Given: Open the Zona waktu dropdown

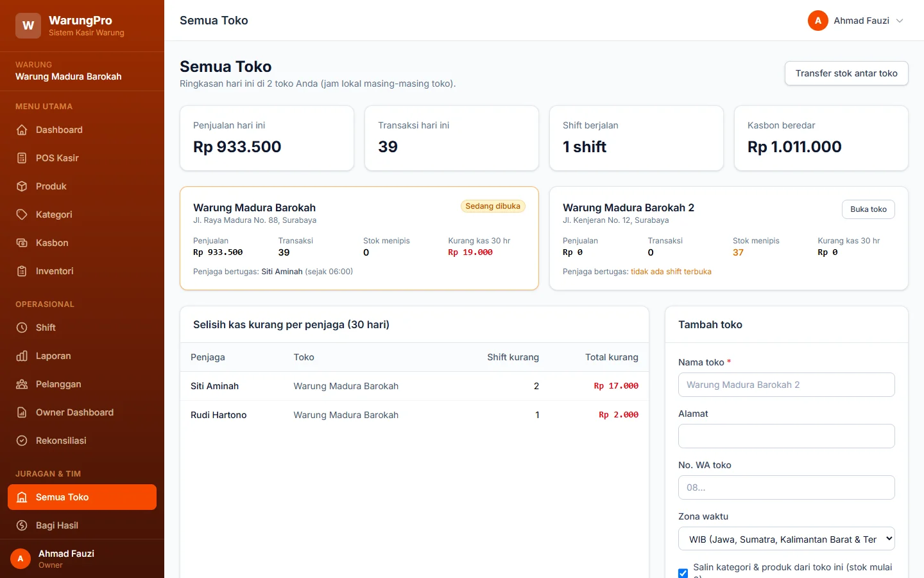Looking at the screenshot, I should (787, 539).
